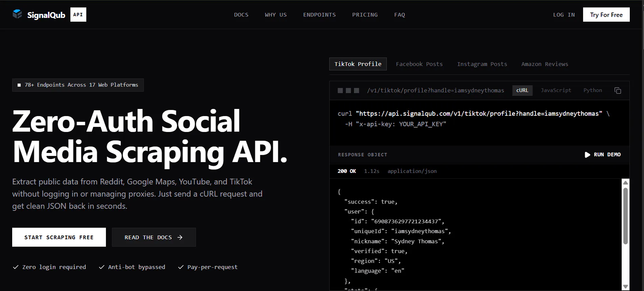Click the '78+ Endpoints Across 17 Web Platforms' badge
Viewport: 644px width, 291px height.
78,85
